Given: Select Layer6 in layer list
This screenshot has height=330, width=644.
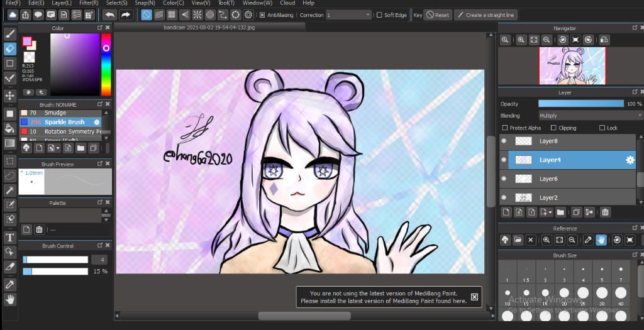Looking at the screenshot, I should [x=568, y=179].
